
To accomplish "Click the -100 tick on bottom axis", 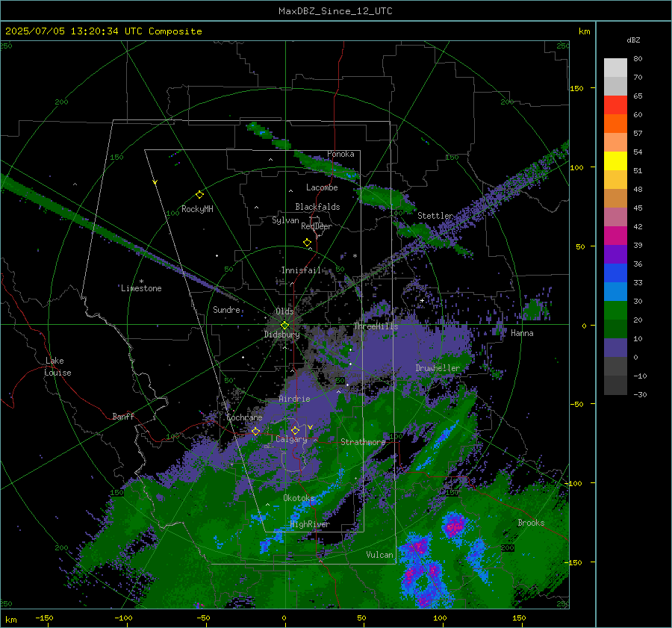I will pos(123,618).
